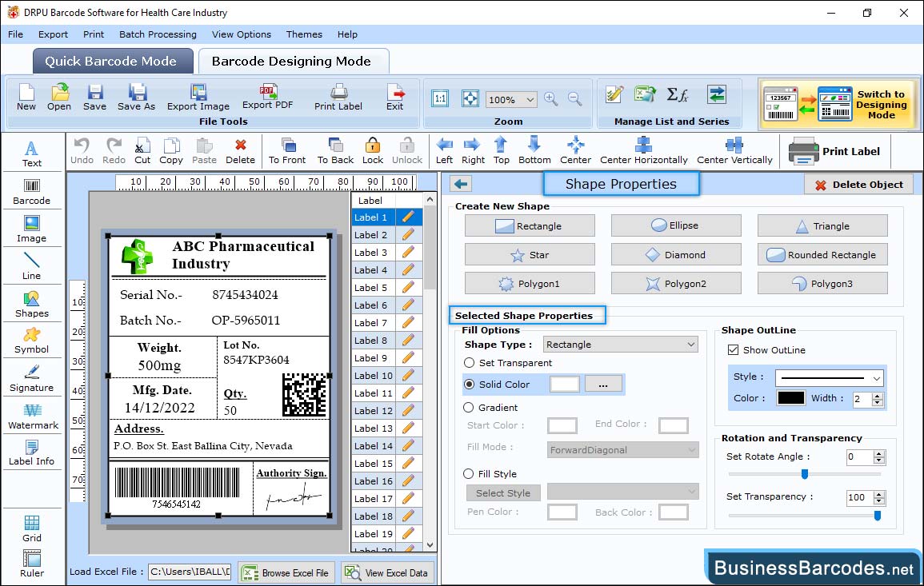Open the series formula (Σfx) tool
924x586 pixels.
click(678, 94)
